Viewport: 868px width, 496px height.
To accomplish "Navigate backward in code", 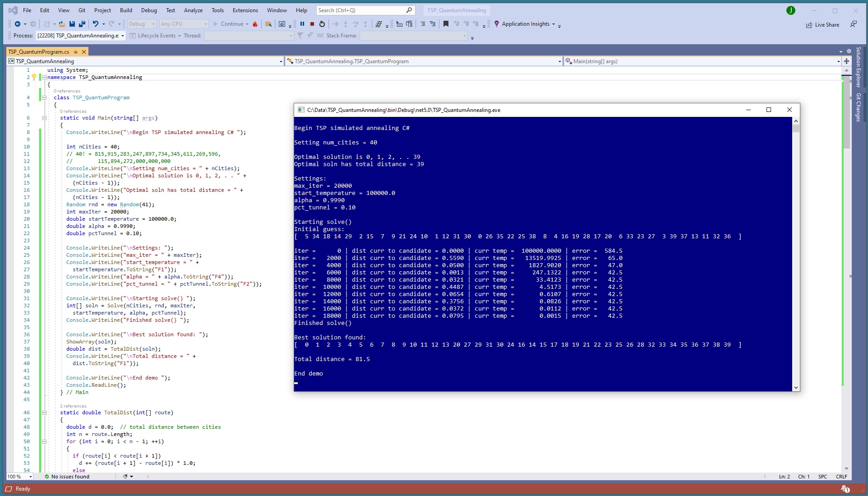I will click(16, 24).
